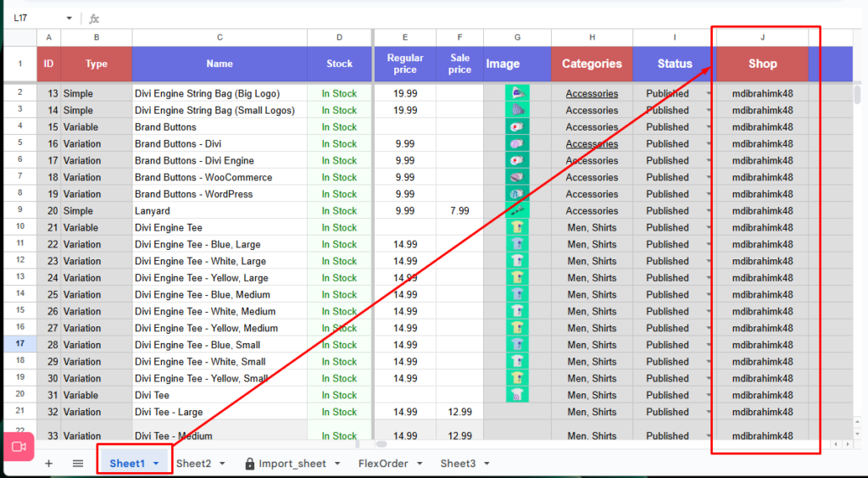This screenshot has width=868, height=478.
Task: Open Sheet3 tab dropdown arrow
Action: tap(487, 464)
